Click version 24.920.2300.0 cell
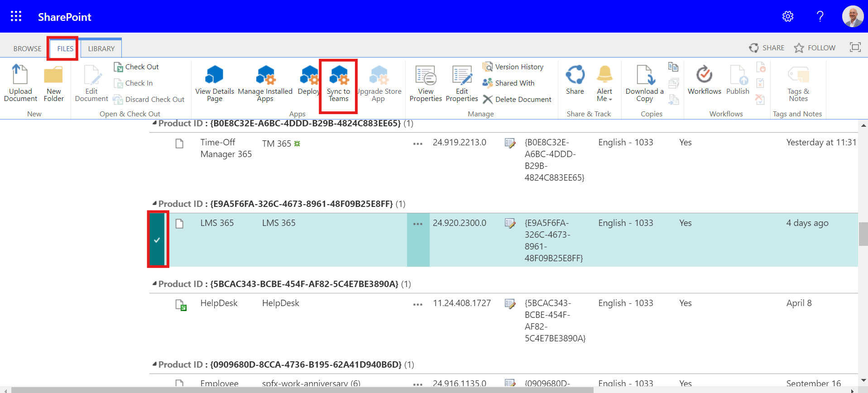Image resolution: width=868 pixels, height=393 pixels. (460, 223)
